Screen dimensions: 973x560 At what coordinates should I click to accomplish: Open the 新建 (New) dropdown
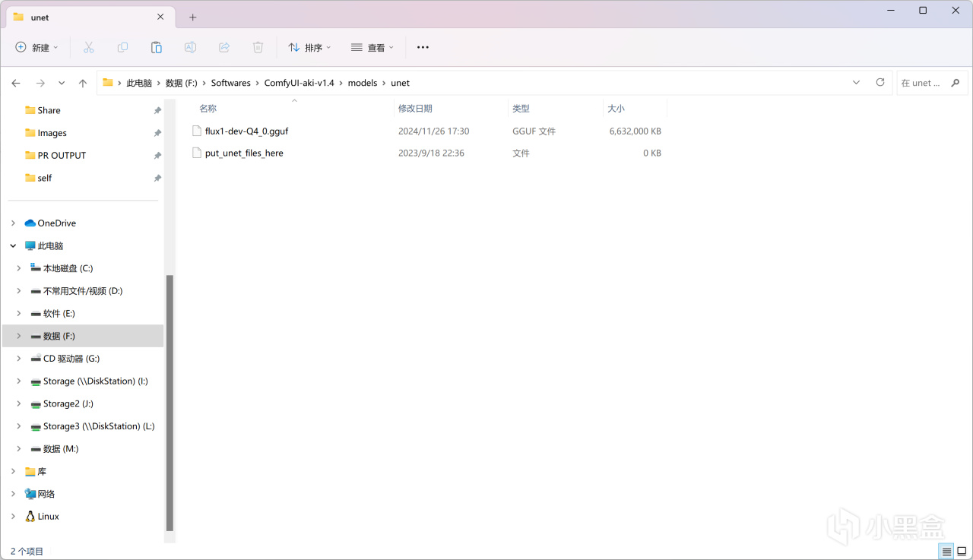[x=37, y=47]
